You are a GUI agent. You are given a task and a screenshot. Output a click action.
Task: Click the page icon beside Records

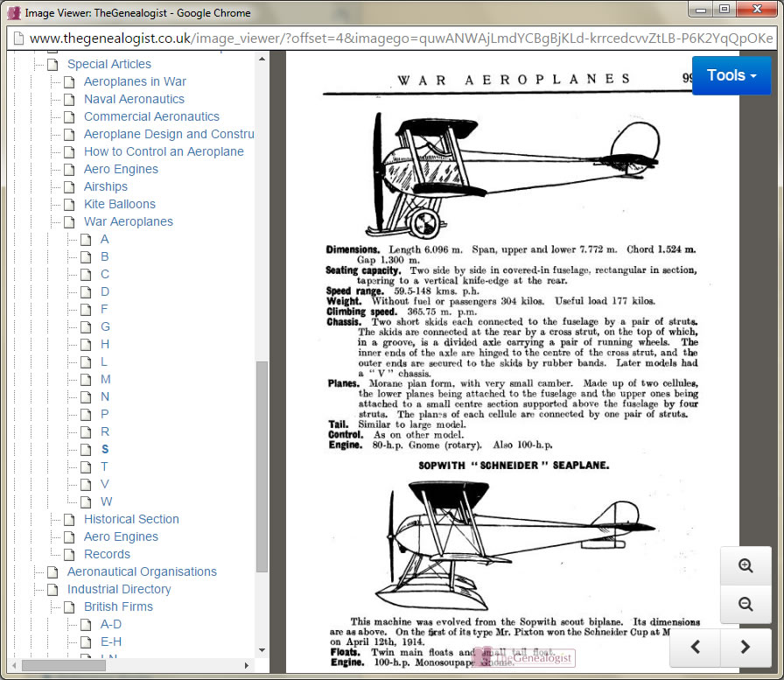coord(69,555)
